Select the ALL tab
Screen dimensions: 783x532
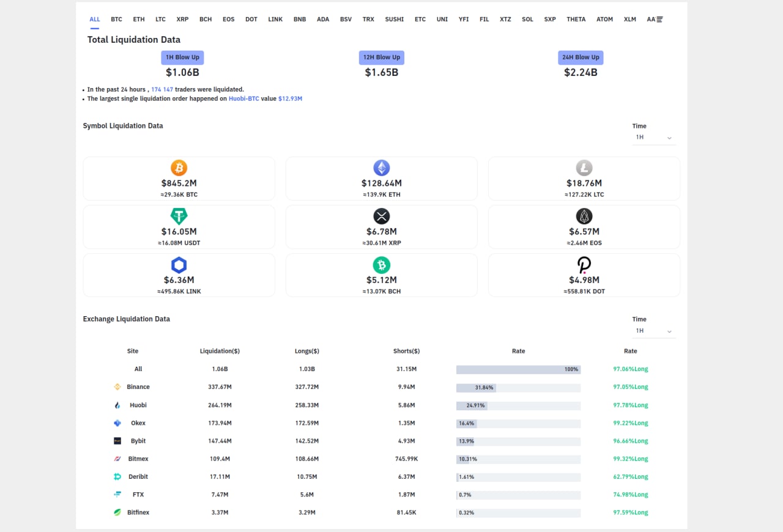tap(95, 20)
